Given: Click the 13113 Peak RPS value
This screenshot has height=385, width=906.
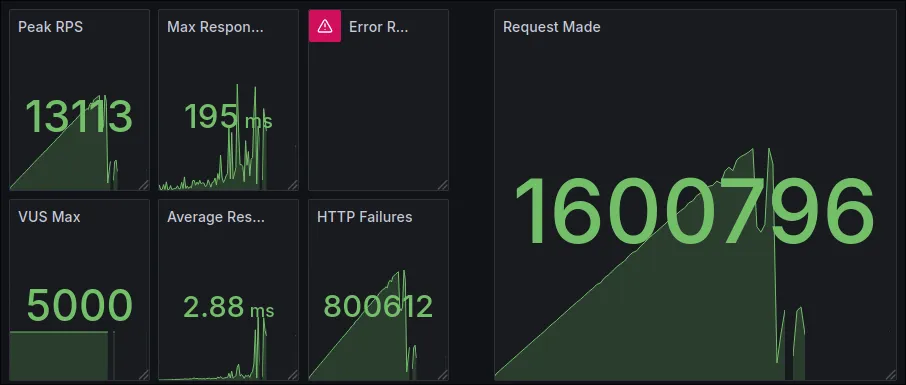Looking at the screenshot, I should pyautogui.click(x=79, y=117).
